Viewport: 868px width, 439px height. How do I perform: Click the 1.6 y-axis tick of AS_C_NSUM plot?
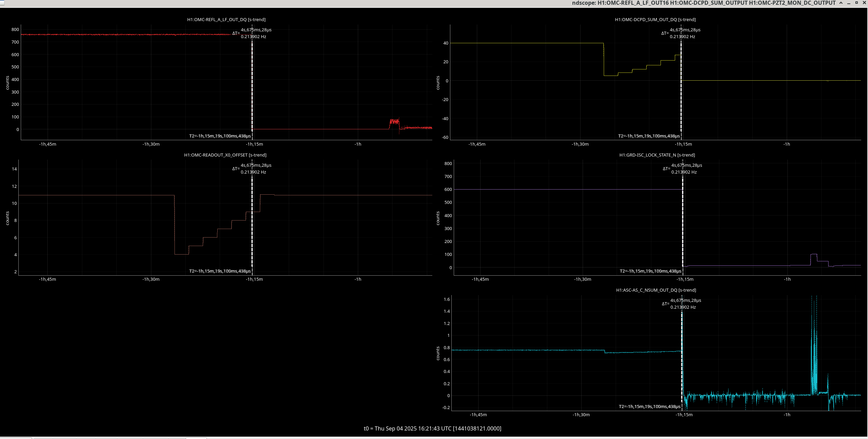tap(447, 299)
